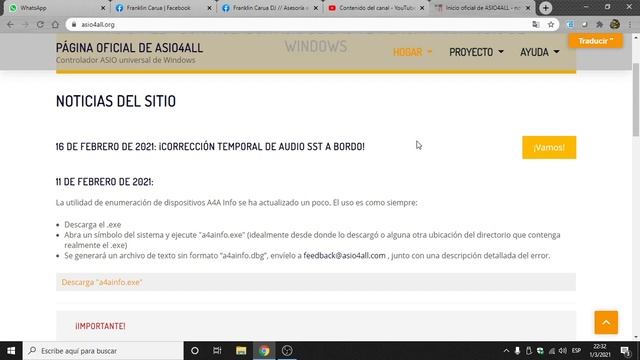This screenshot has width=640, height=360.
Task: Open the volume speaker tray icon
Action: tap(563, 351)
